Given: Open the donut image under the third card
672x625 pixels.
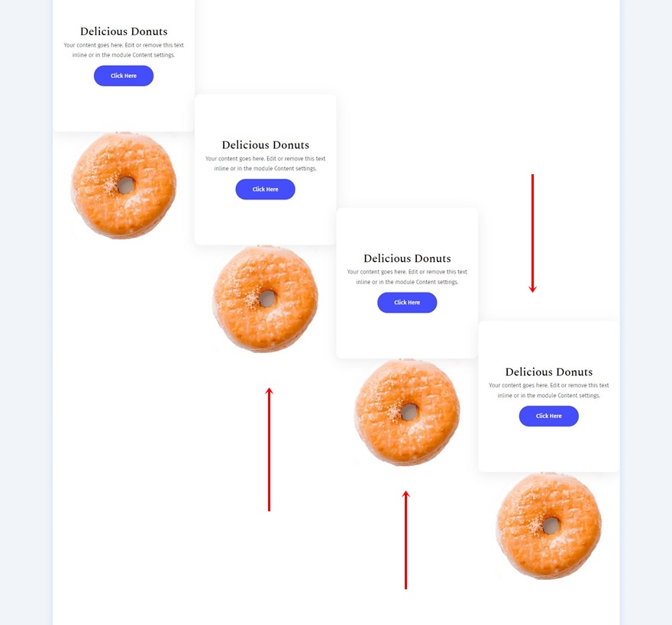Looking at the screenshot, I should point(407,413).
